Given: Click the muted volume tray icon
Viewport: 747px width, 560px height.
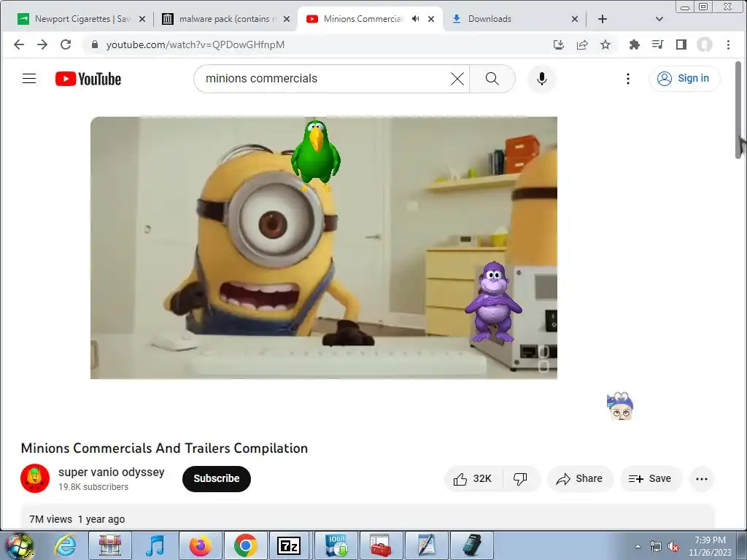Looking at the screenshot, I should (673, 547).
